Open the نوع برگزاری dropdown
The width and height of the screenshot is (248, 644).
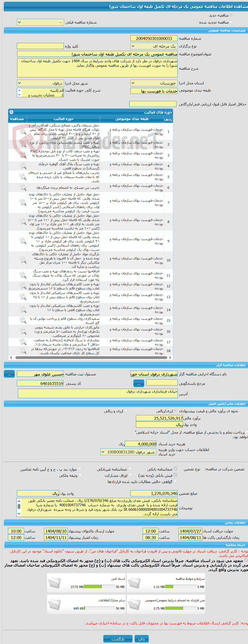coord(154,46)
